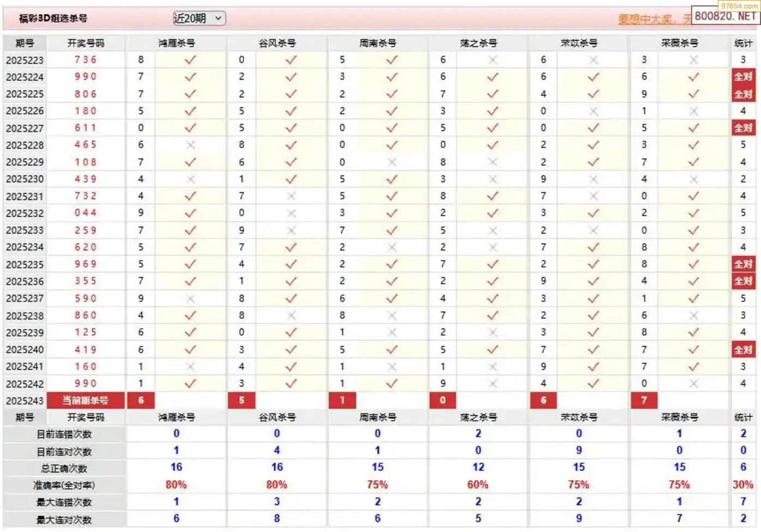Click the X mark for 谷风杀号 in row 2025238
This screenshot has width=761, height=532.
[291, 315]
